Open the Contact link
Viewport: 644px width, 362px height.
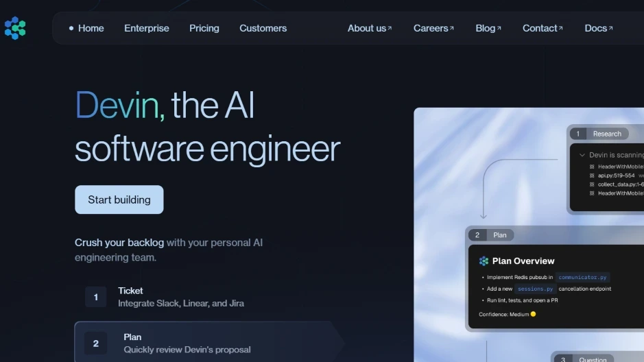pos(542,28)
